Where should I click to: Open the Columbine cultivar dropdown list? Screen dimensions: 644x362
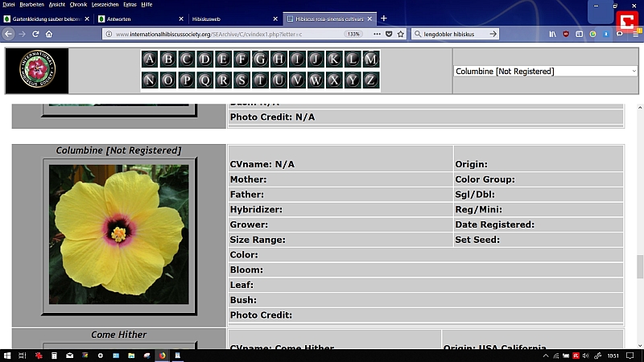pyautogui.click(x=545, y=71)
